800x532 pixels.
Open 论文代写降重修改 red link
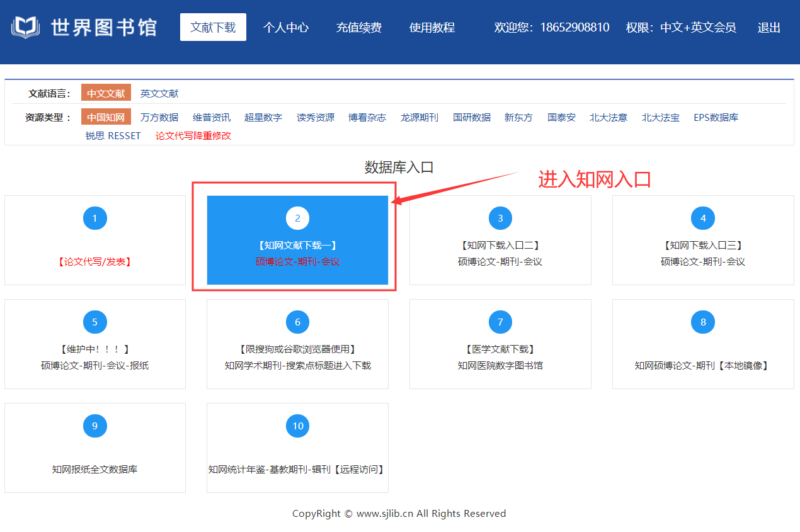tap(193, 135)
